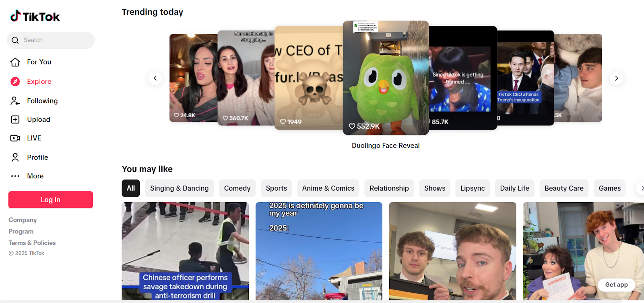Select the Anime & Comics tab
The height and width of the screenshot is (303, 644).
coord(328,188)
